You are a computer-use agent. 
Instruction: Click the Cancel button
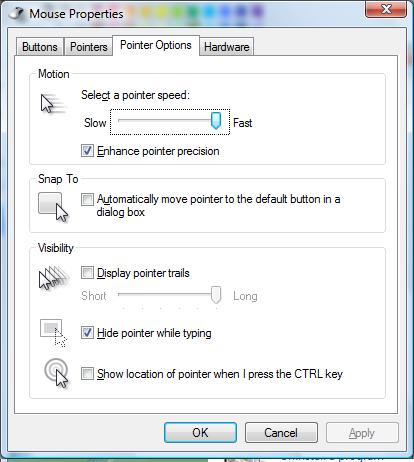(281, 433)
